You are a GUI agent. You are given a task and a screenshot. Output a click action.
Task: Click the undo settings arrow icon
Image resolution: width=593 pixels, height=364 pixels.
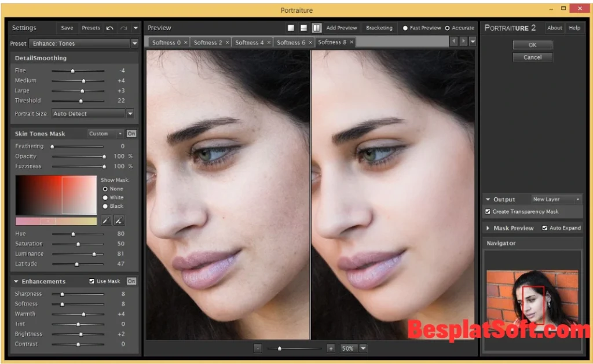coord(110,27)
